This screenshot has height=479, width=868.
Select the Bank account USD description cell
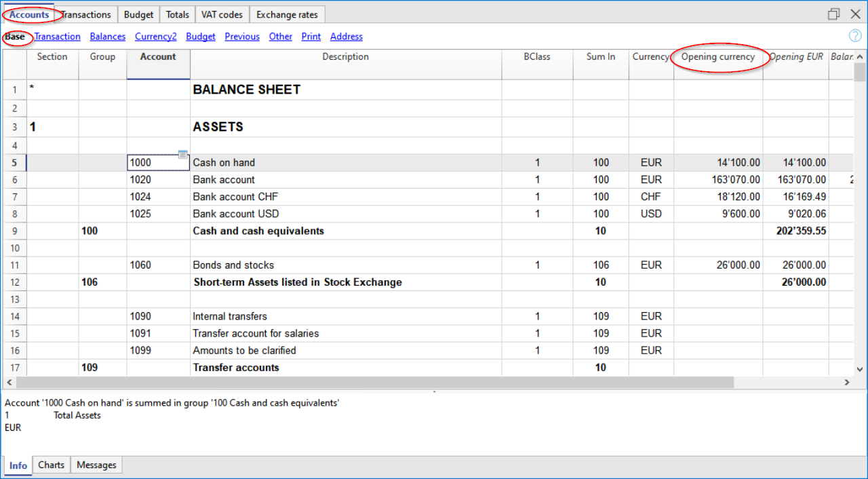click(346, 214)
